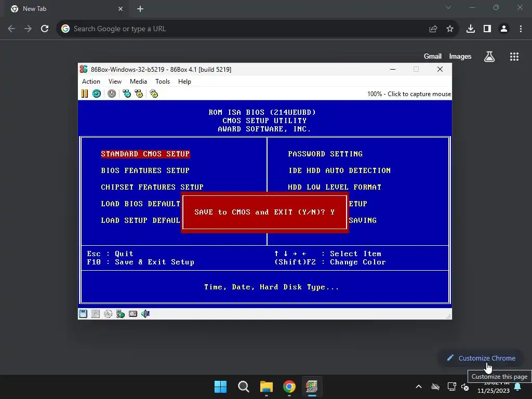Viewport: 532px width, 399px height.
Task: Close the New Tab tab in Chrome
Action: pyautogui.click(x=121, y=9)
